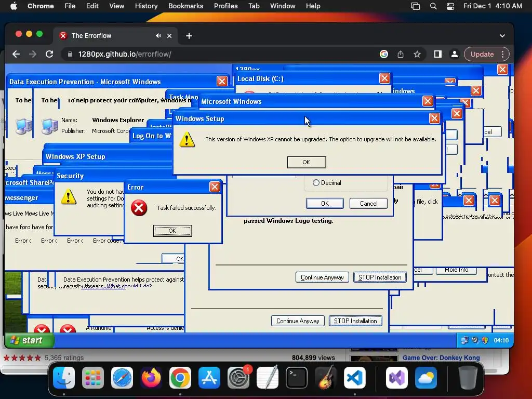Close the Windows Setup dialog
Image resolution: width=532 pixels, height=399 pixels.
[434, 118]
